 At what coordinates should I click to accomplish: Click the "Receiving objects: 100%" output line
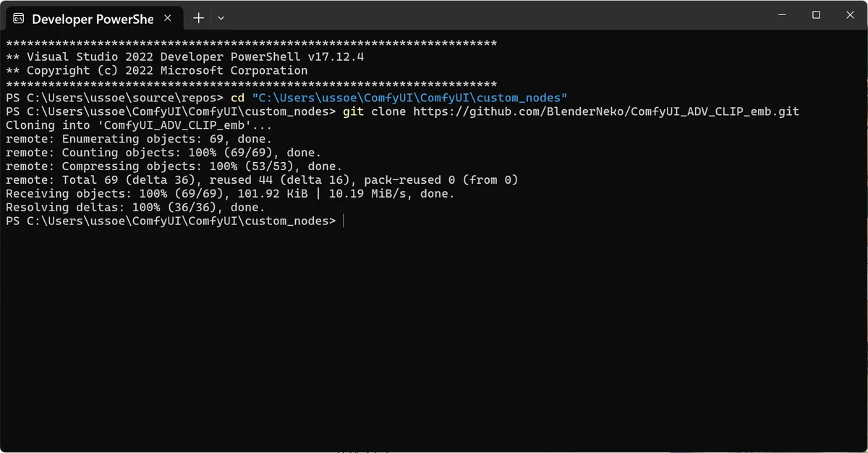pos(229,194)
